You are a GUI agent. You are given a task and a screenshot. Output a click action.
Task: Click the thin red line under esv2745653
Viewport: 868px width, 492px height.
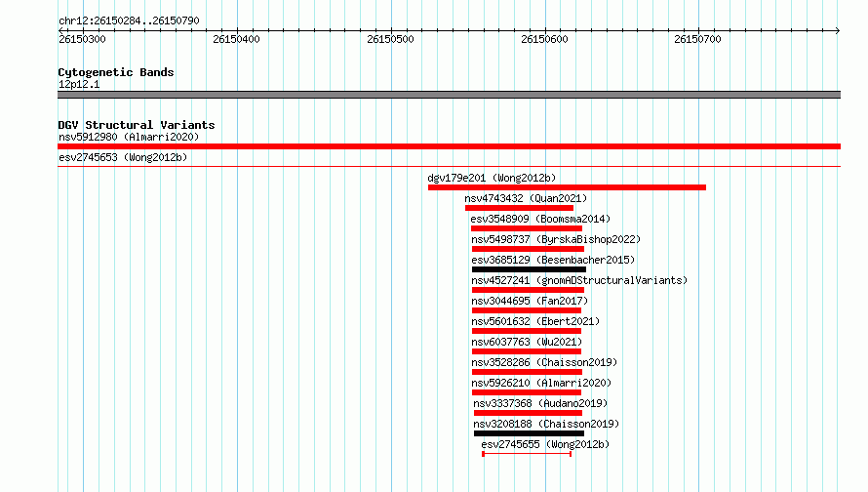(x=449, y=166)
